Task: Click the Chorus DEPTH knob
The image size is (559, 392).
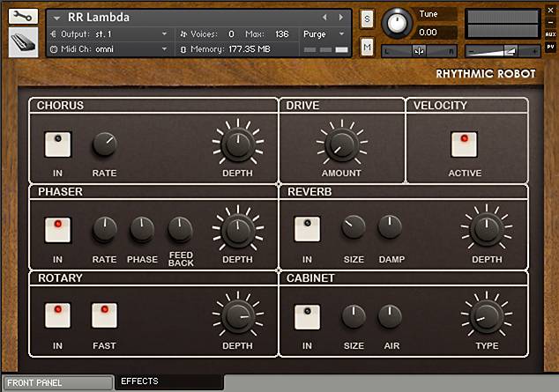Action: 238,144
